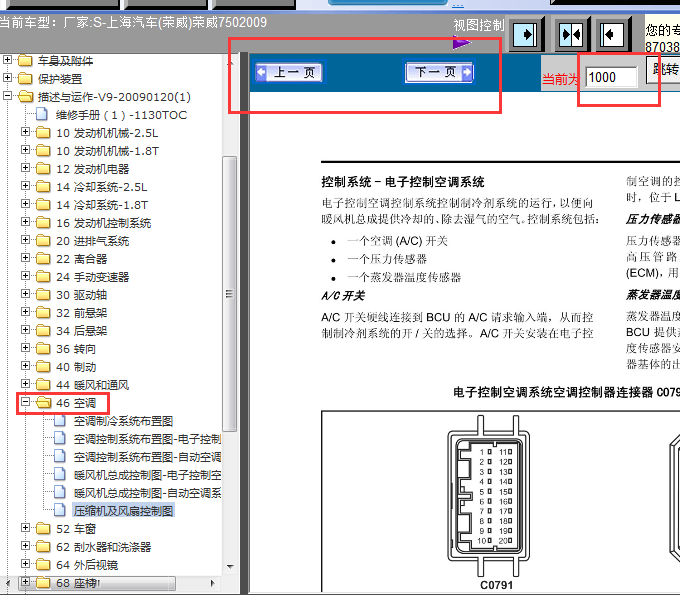The width and height of the screenshot is (680, 595).
Task: Go to next page with 下一页 button
Action: pos(439,72)
